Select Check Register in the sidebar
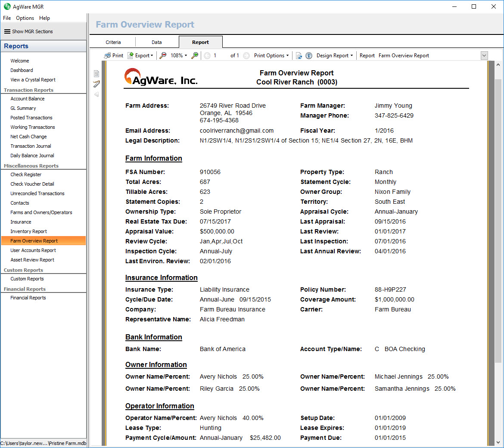This screenshot has width=504, height=448. click(26, 174)
